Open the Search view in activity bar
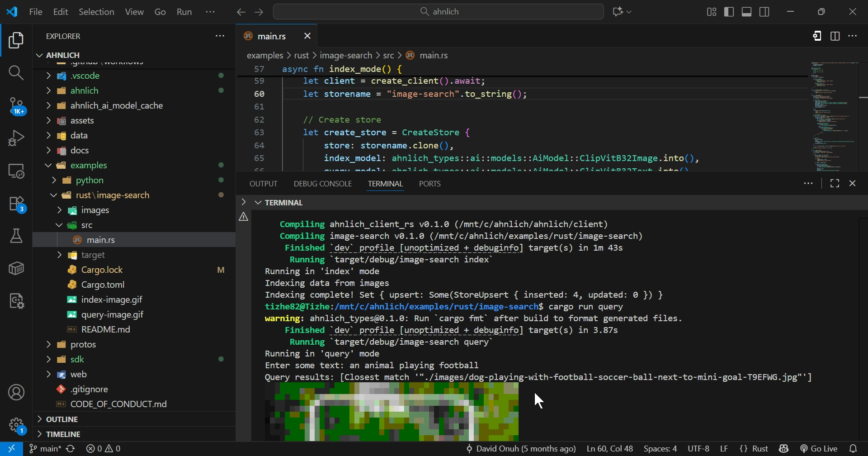Screen dimensions: 868x456 [x=16, y=73]
